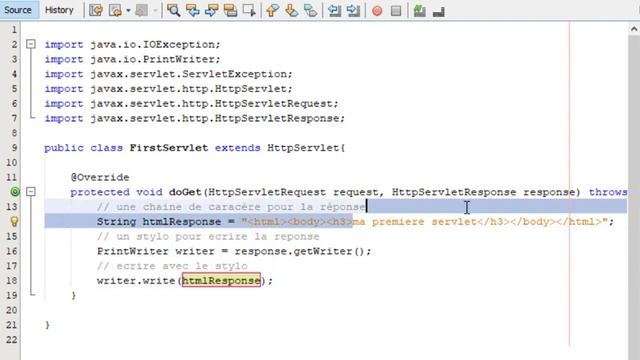
Task: Click the @Override annotation
Action: point(100,177)
